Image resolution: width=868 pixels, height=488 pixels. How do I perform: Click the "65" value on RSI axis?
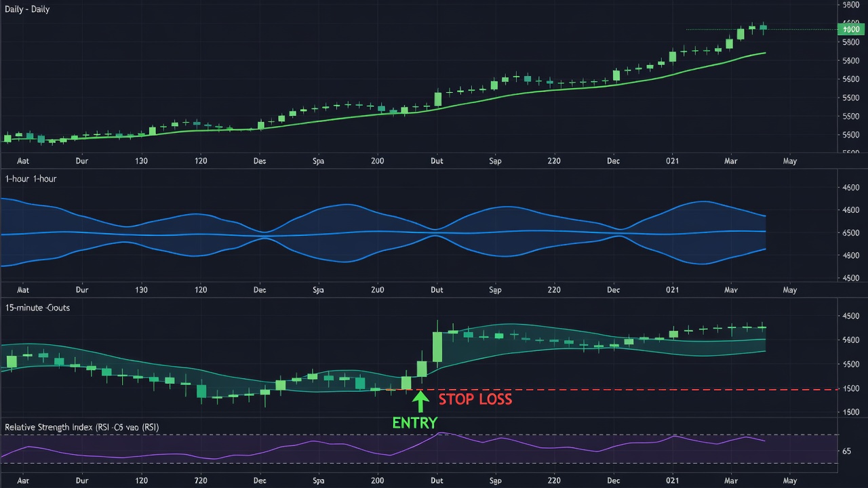[847, 451]
